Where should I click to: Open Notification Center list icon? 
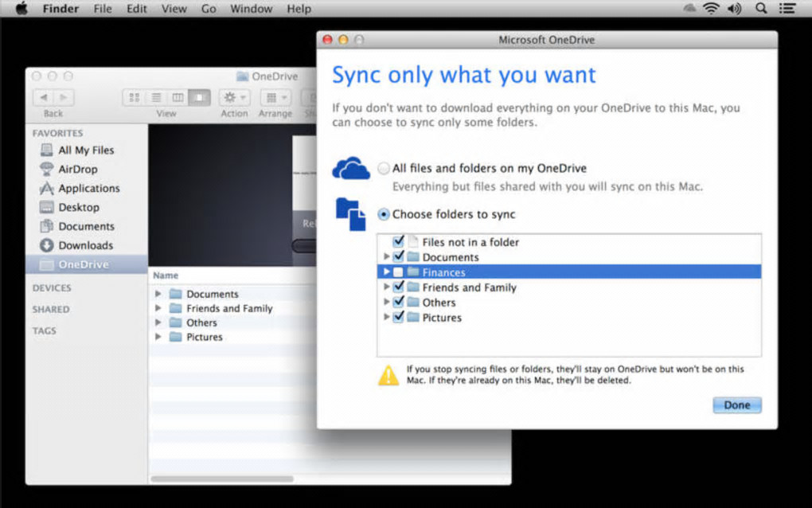(x=787, y=8)
